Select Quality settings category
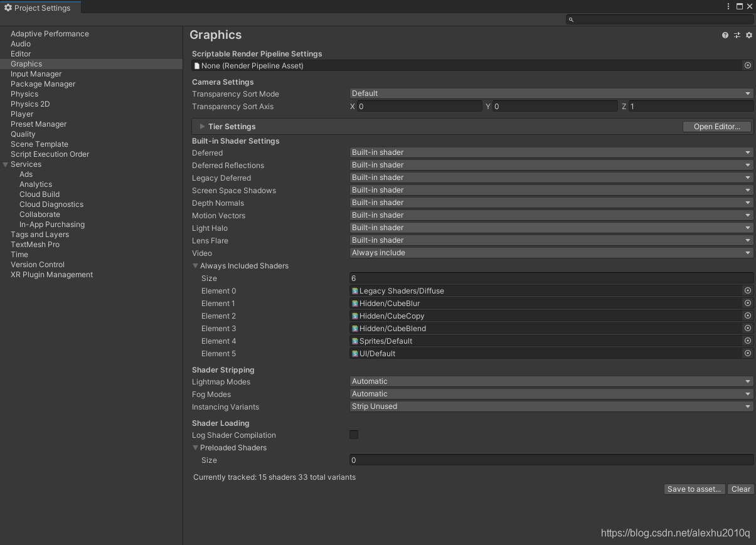Viewport: 756px width, 545px height. pos(23,134)
